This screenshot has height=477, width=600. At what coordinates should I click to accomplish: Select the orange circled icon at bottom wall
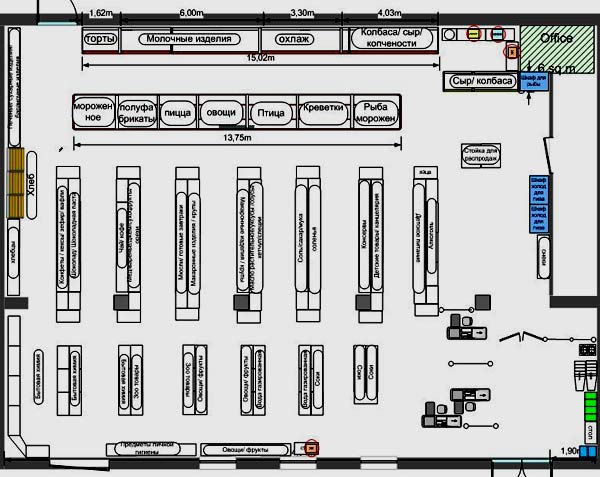(310, 448)
